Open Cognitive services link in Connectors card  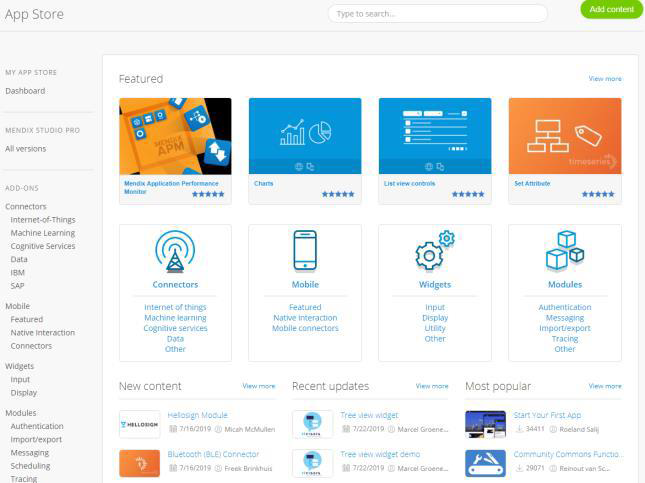tap(175, 328)
